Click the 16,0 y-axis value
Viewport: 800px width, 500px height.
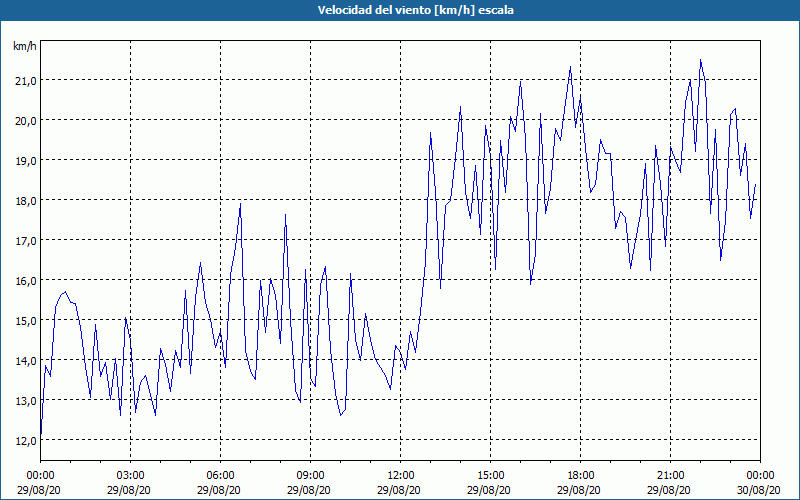click(x=25, y=281)
